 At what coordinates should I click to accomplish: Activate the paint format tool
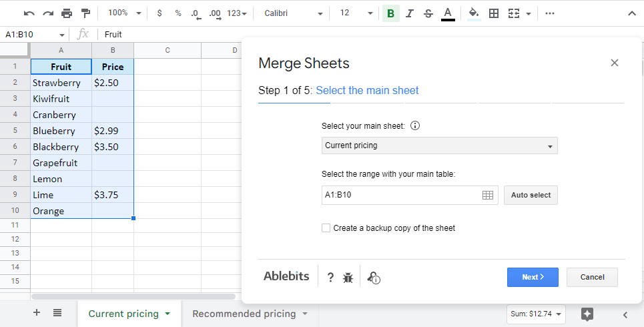[x=85, y=13]
